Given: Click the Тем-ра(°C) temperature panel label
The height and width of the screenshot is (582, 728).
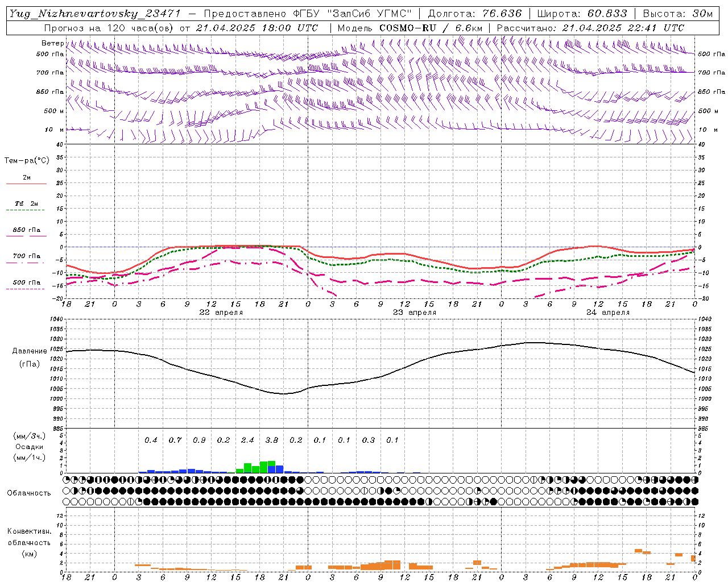Looking at the screenshot, I should coord(27,160).
